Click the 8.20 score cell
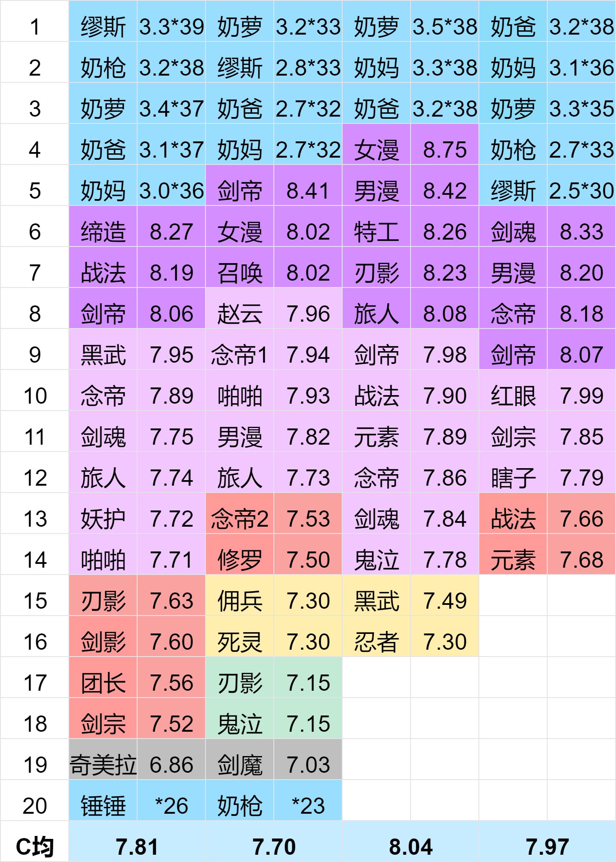This screenshot has height=862, width=616. click(x=581, y=267)
